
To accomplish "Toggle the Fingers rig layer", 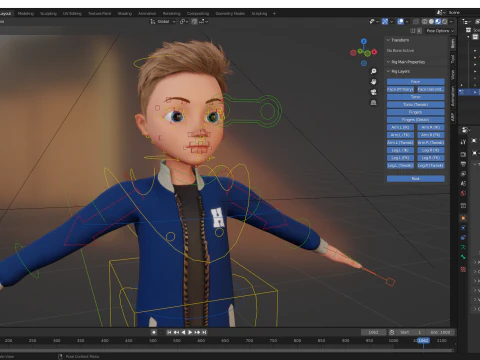I will [x=415, y=112].
